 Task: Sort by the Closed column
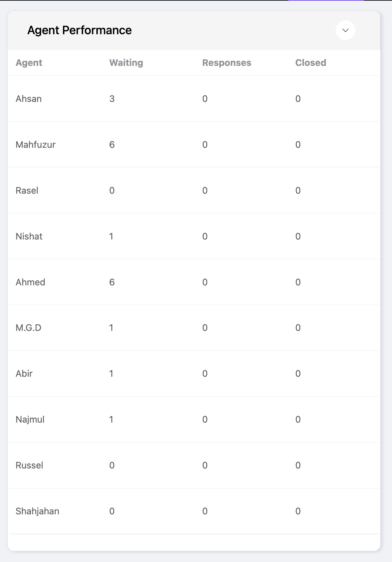[311, 63]
